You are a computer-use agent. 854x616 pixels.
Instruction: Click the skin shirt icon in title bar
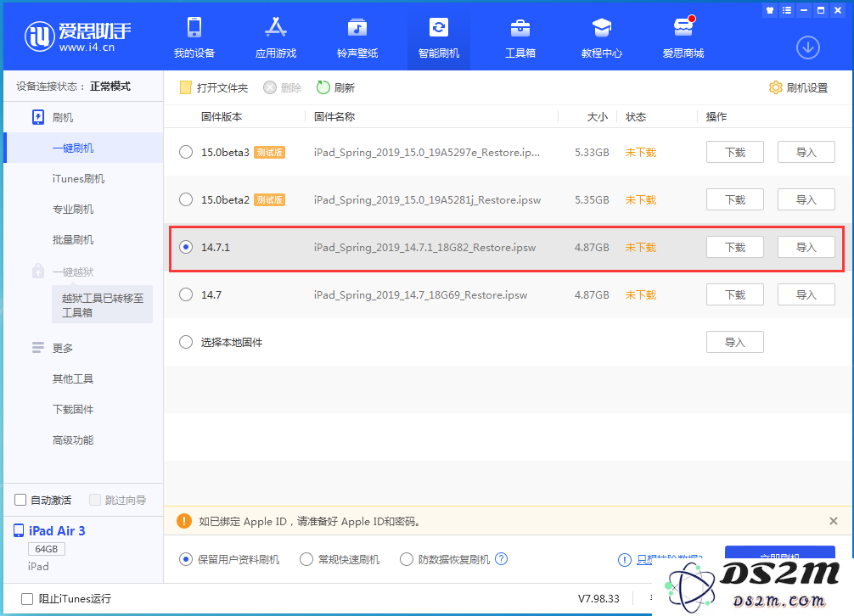coord(770,10)
